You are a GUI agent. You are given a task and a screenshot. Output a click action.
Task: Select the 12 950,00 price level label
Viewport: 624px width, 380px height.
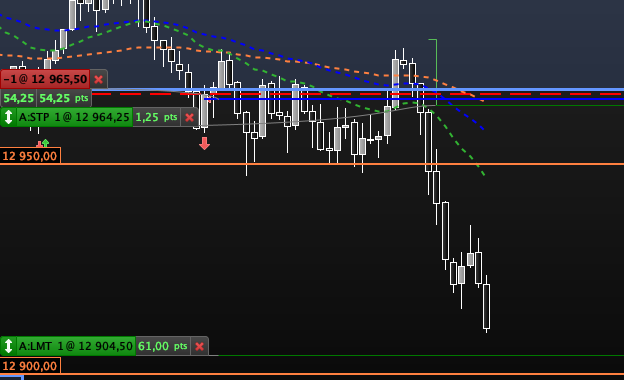30,156
